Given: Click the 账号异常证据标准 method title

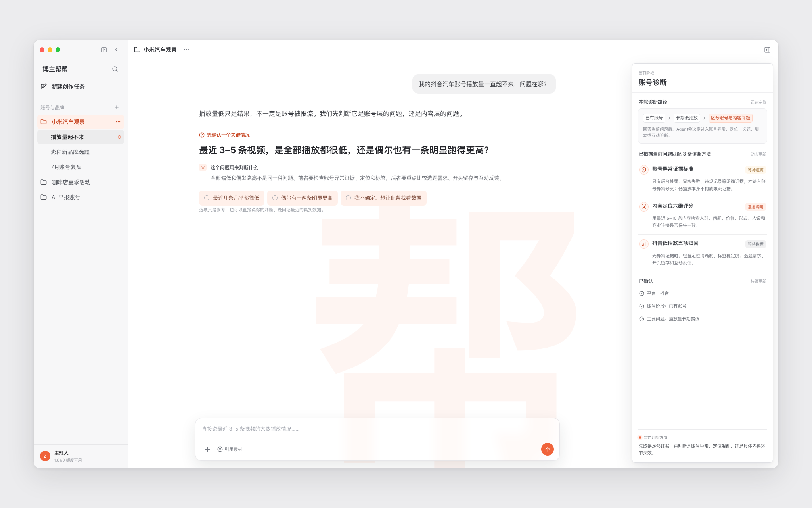Looking at the screenshot, I should 672,169.
